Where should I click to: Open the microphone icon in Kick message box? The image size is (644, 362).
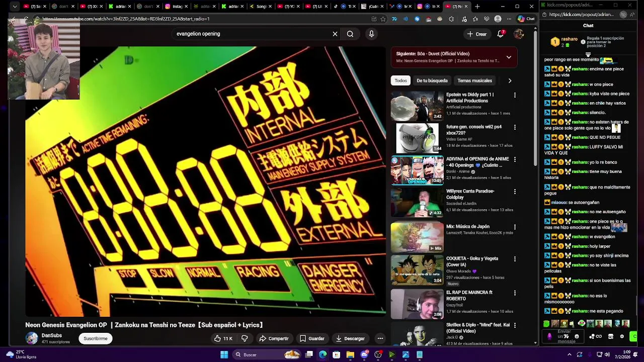tap(549, 336)
